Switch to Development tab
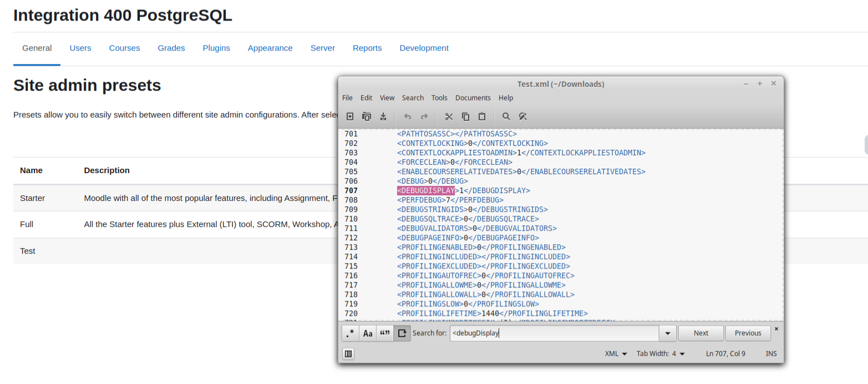Screen dimensions: 868x384 click(424, 48)
